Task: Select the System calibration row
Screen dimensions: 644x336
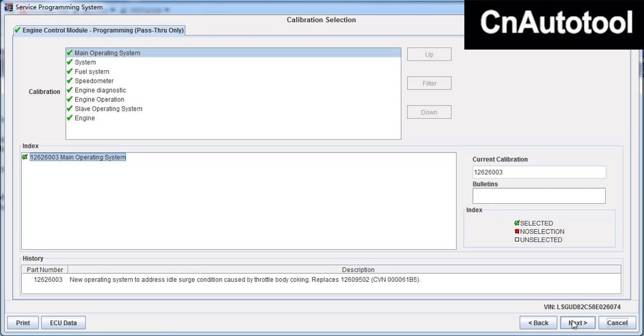Action: coord(233,62)
